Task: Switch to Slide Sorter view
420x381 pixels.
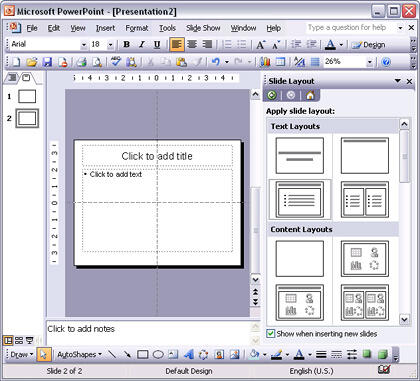Action: coord(19,340)
